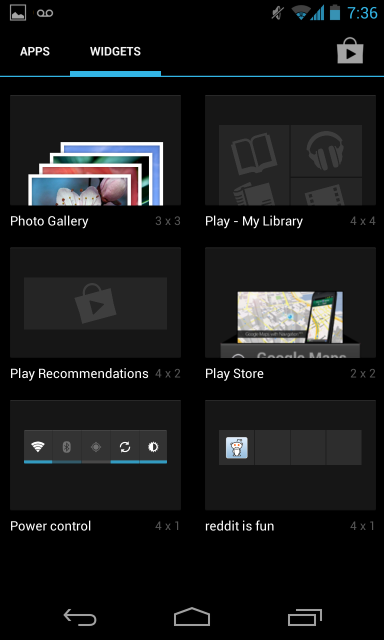Toggle Bluetooth in Power control widget
Screen dimensions: 384x640
click(x=67, y=447)
